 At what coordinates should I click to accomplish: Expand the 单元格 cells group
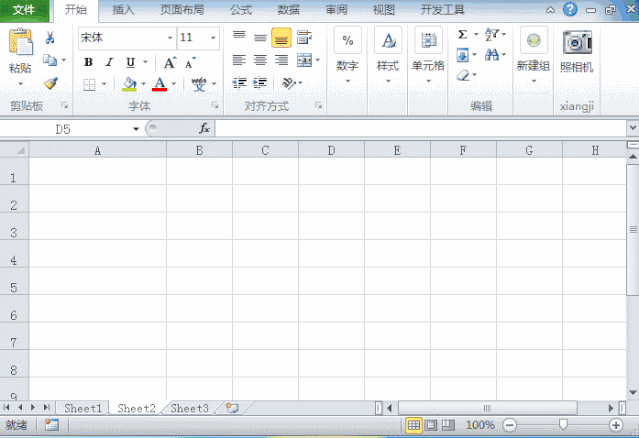[428, 81]
